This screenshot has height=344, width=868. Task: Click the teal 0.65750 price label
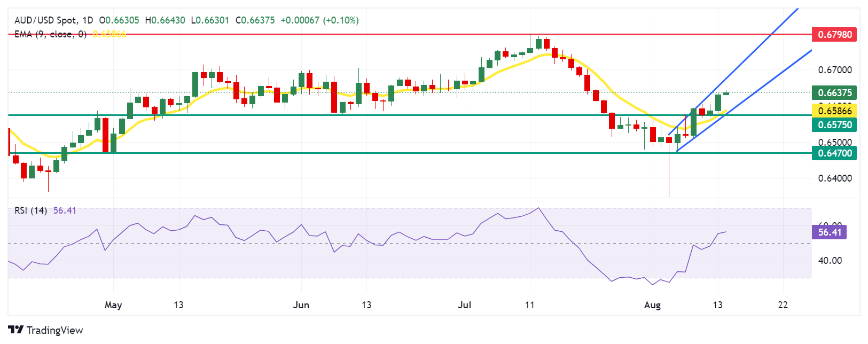click(834, 125)
